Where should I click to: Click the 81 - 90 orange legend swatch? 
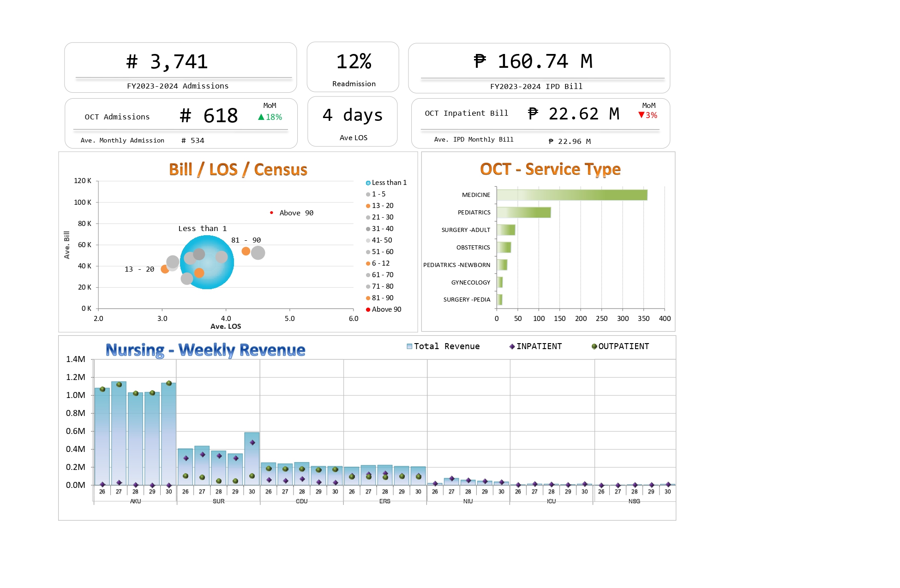coord(368,298)
